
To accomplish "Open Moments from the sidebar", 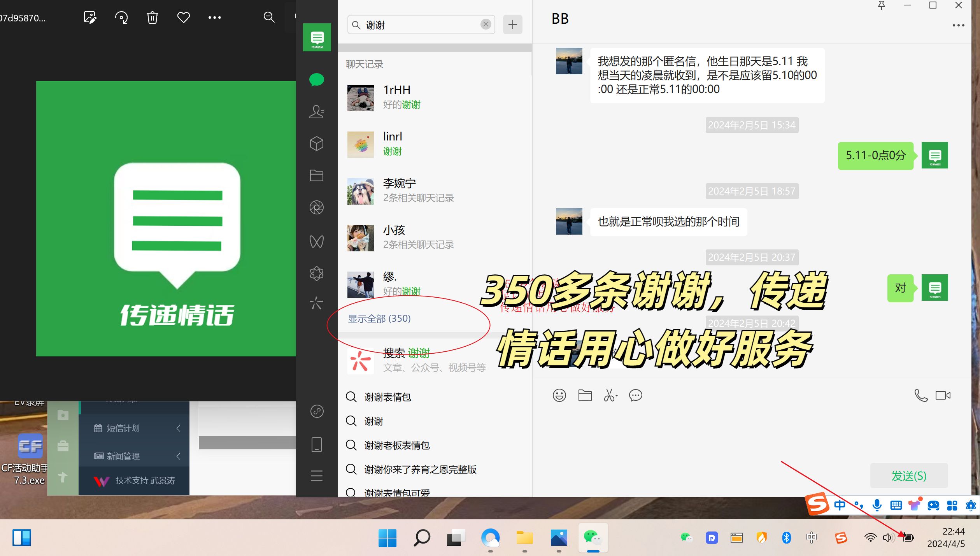I will (317, 207).
